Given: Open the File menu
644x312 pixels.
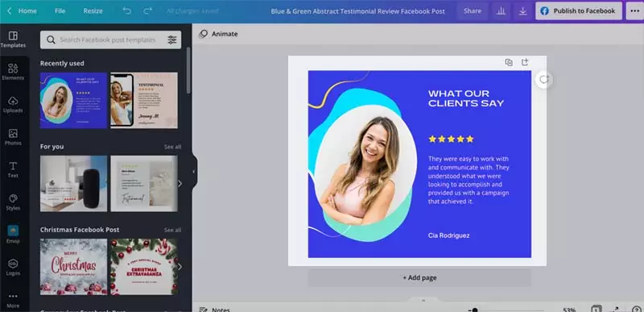Looking at the screenshot, I should point(60,11).
